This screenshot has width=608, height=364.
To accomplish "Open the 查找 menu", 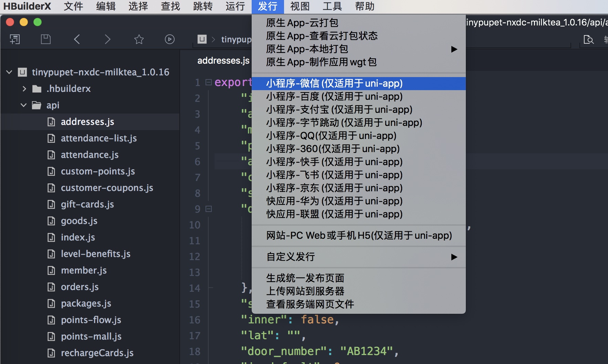I will [x=170, y=7].
